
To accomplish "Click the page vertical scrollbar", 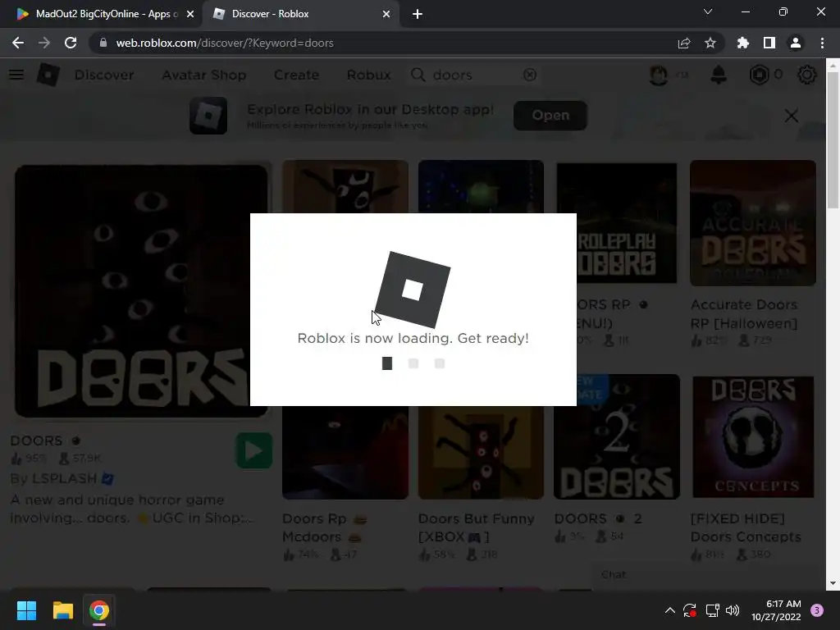I will (833, 140).
